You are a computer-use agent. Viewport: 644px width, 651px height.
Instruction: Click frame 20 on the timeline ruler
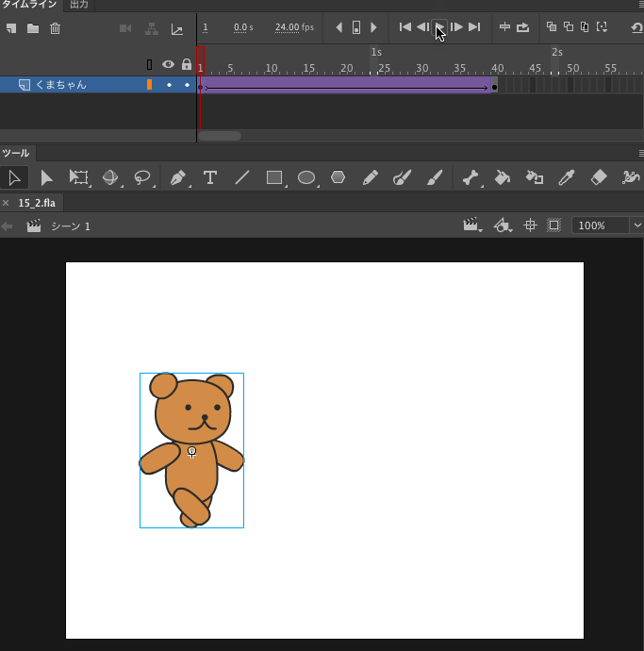[x=346, y=68]
